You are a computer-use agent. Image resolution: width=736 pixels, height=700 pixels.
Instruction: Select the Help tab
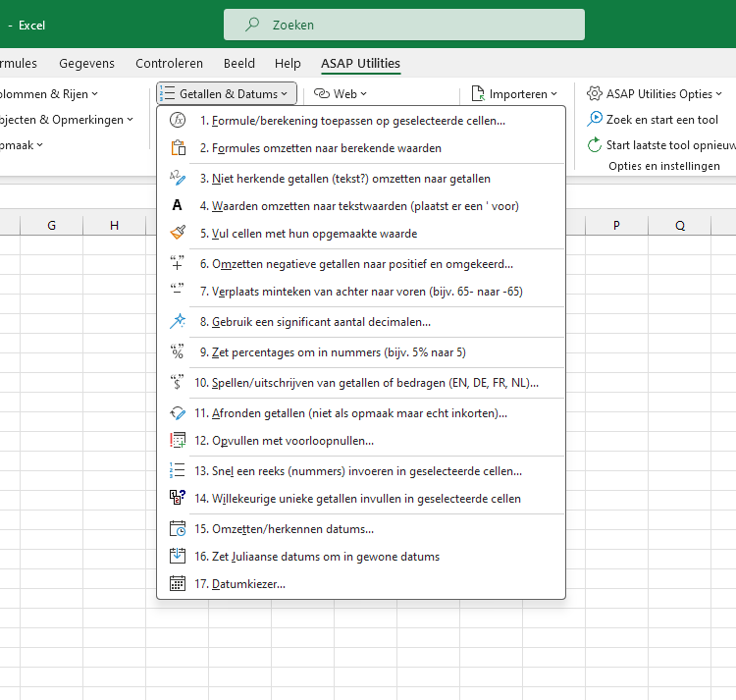tap(288, 63)
